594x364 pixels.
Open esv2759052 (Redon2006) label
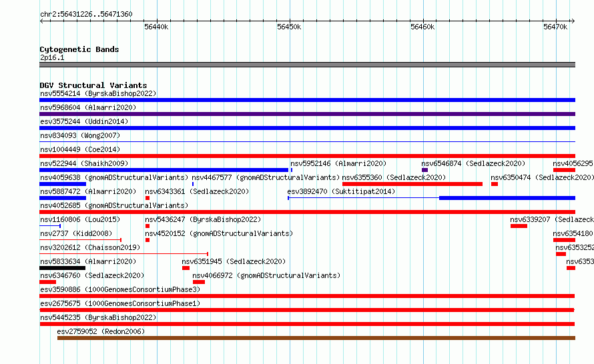coord(101,331)
